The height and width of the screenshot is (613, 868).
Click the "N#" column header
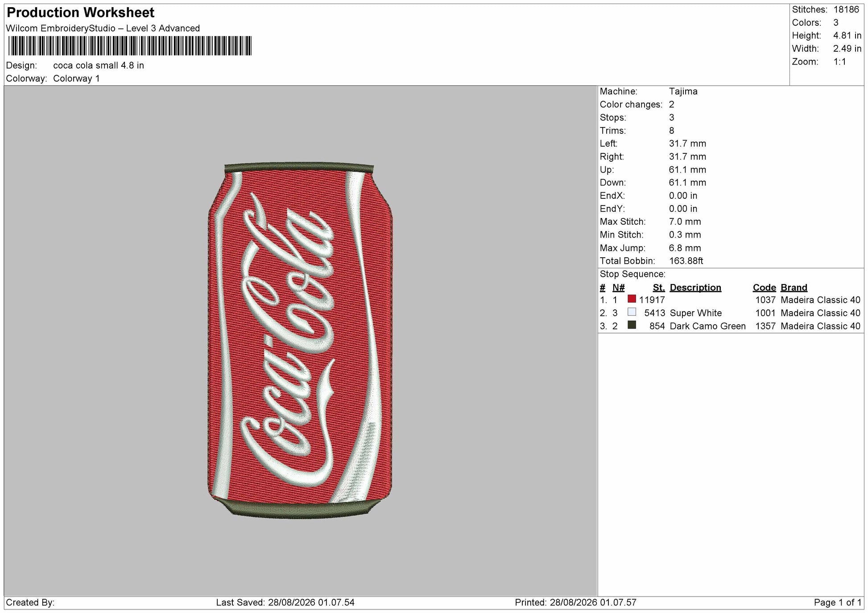coord(618,288)
